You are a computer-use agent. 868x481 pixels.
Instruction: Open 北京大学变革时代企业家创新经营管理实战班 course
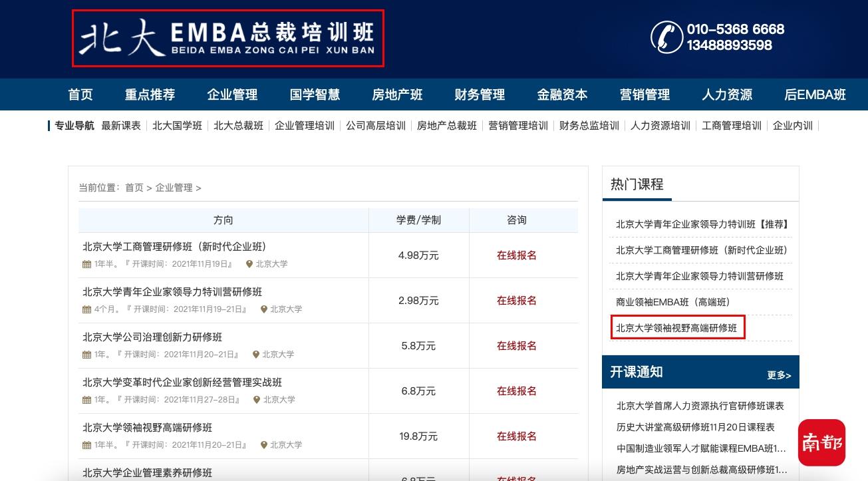coord(182,383)
